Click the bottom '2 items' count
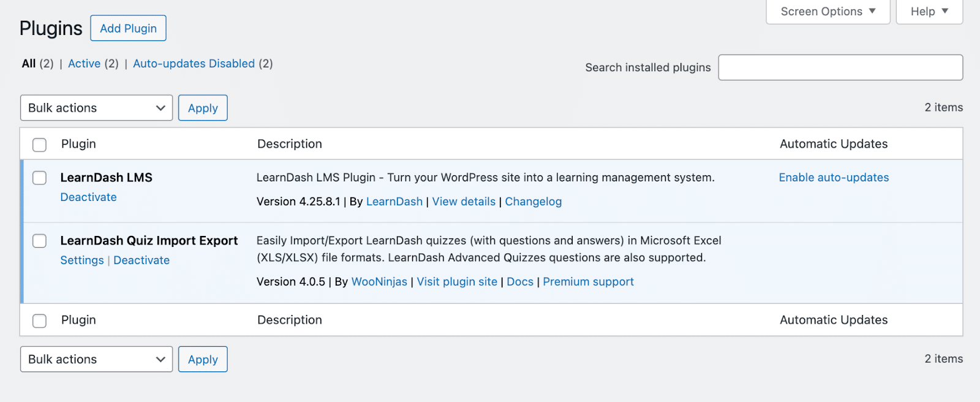Viewport: 980px width, 402px height. coord(943,359)
